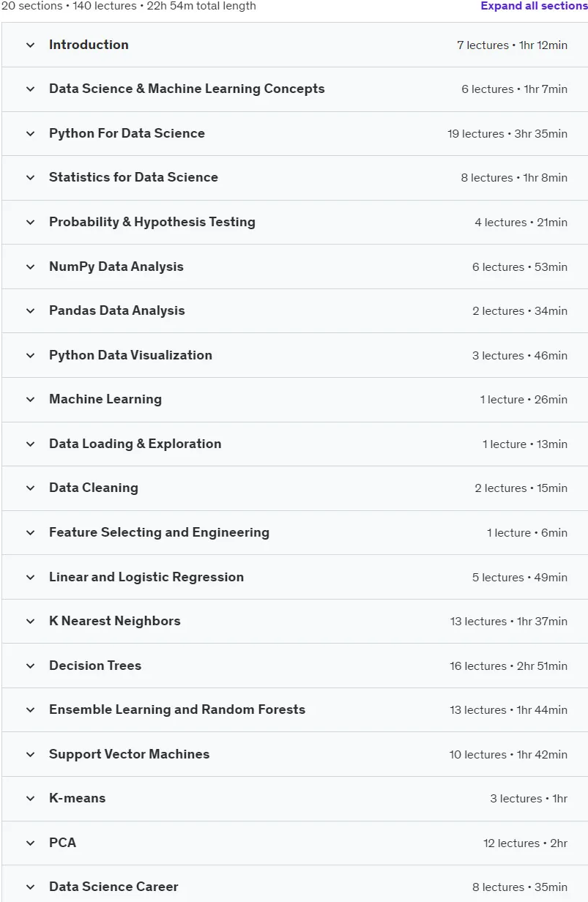Click Expand all sections link

tap(534, 6)
